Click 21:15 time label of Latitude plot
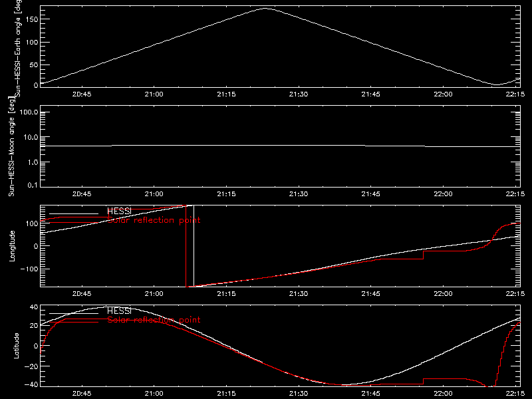 pos(226,393)
